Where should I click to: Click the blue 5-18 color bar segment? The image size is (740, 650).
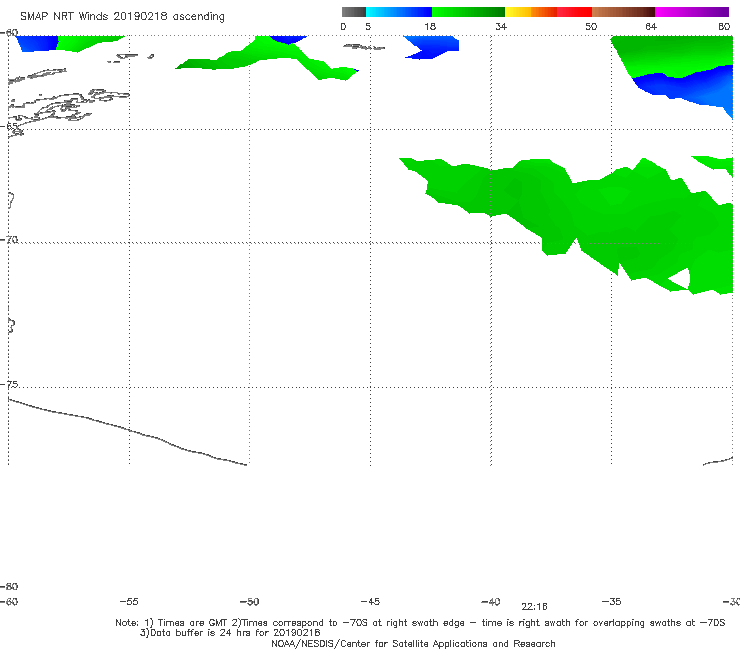(x=399, y=12)
